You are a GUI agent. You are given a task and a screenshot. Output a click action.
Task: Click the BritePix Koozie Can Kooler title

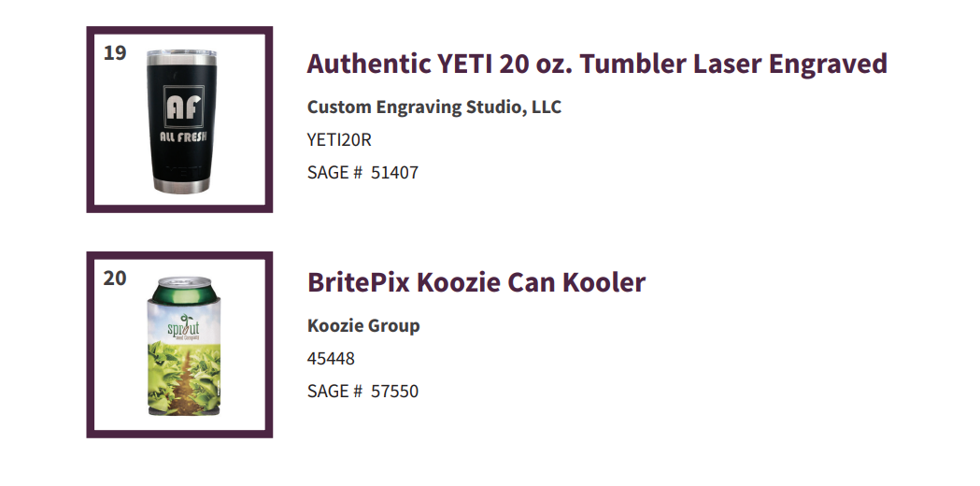476,282
